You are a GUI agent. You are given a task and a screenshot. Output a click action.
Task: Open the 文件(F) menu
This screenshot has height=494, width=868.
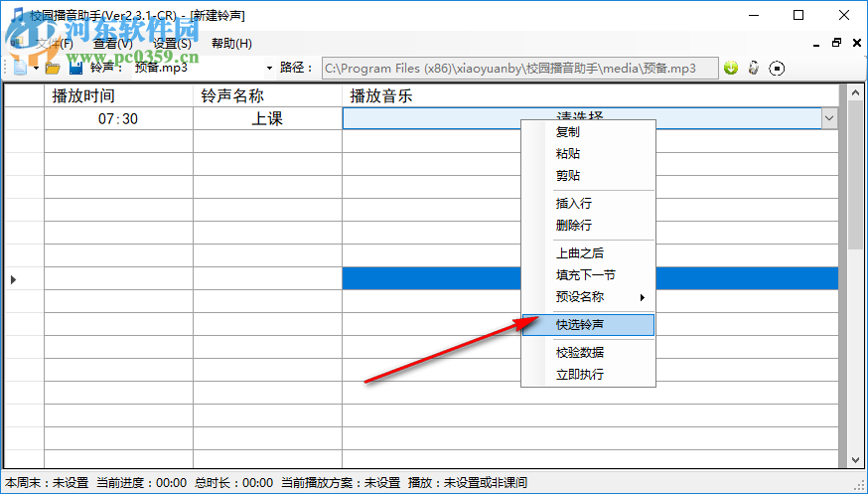coord(54,43)
